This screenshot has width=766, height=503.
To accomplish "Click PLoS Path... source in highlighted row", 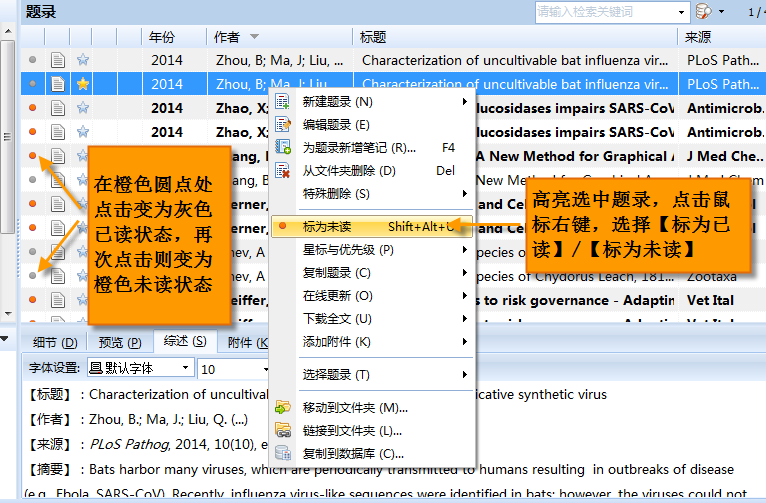I will coord(722,84).
